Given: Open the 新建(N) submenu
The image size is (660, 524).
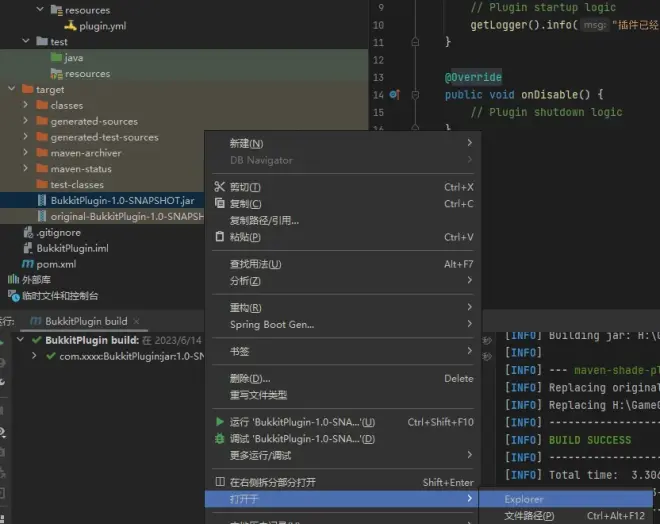Looking at the screenshot, I should point(343,143).
